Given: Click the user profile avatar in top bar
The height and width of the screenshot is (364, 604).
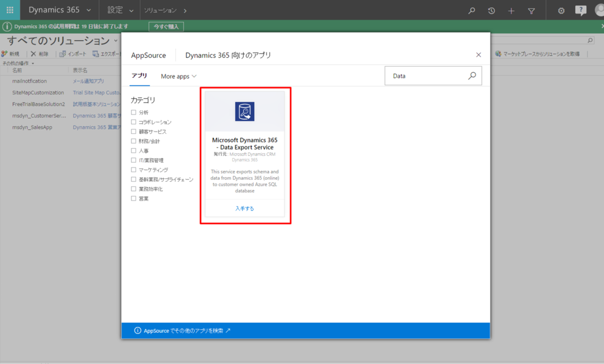Looking at the screenshot, I should [x=599, y=11].
